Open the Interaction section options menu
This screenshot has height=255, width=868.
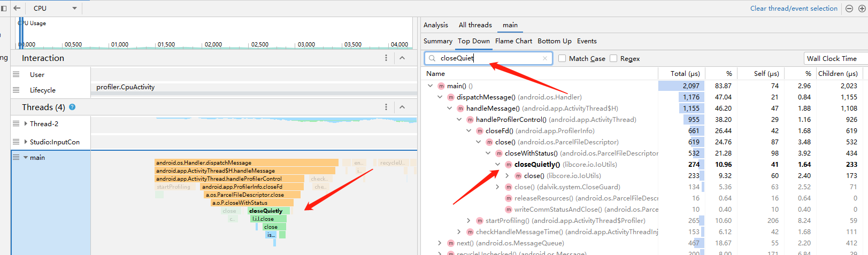(386, 58)
